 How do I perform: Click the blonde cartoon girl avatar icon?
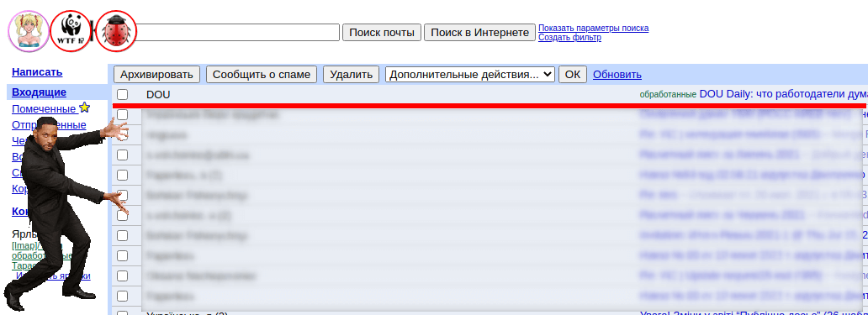tap(29, 32)
